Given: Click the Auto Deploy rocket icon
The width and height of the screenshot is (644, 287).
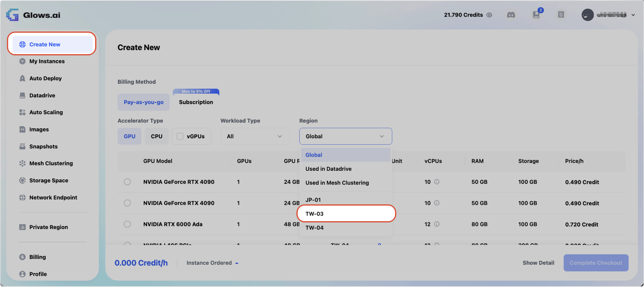Looking at the screenshot, I should click(23, 78).
